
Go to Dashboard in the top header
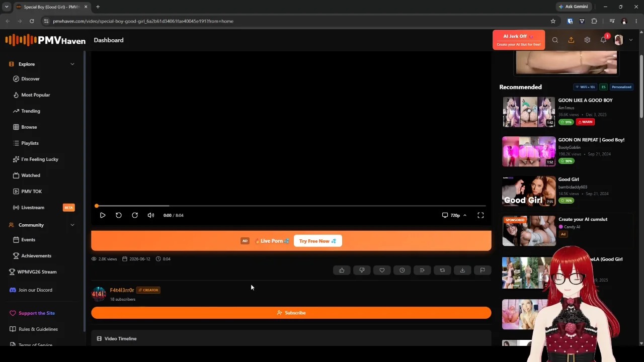coord(109,40)
